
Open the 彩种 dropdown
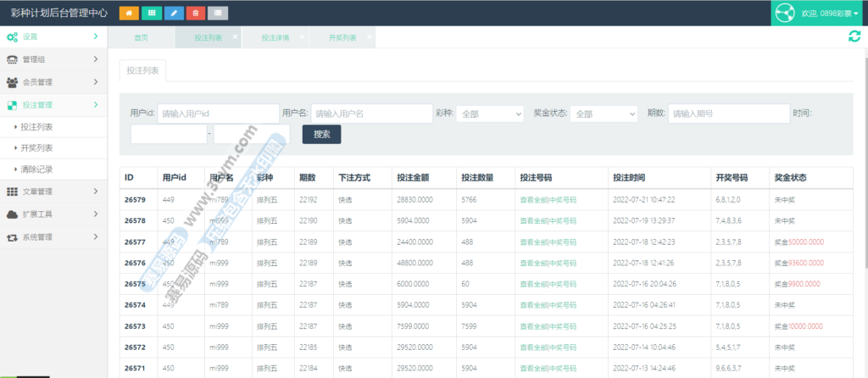point(491,114)
